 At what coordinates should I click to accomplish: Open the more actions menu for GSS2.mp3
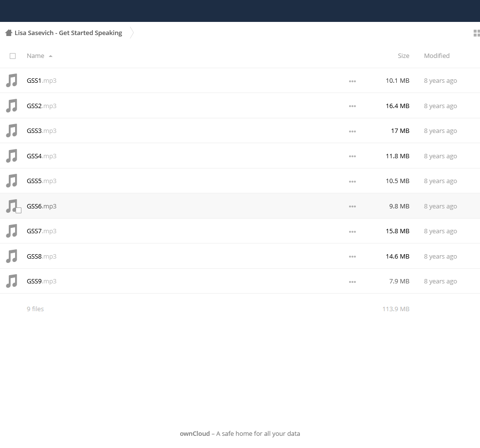(x=352, y=106)
